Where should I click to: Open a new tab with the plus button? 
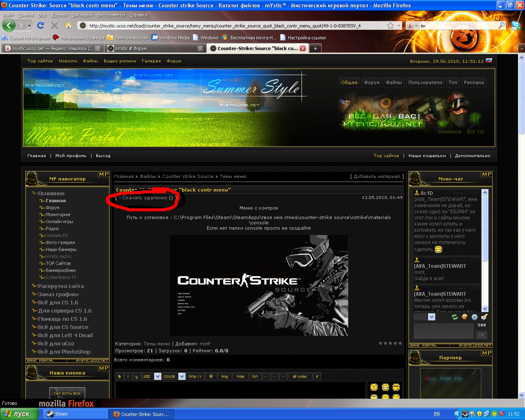(315, 48)
